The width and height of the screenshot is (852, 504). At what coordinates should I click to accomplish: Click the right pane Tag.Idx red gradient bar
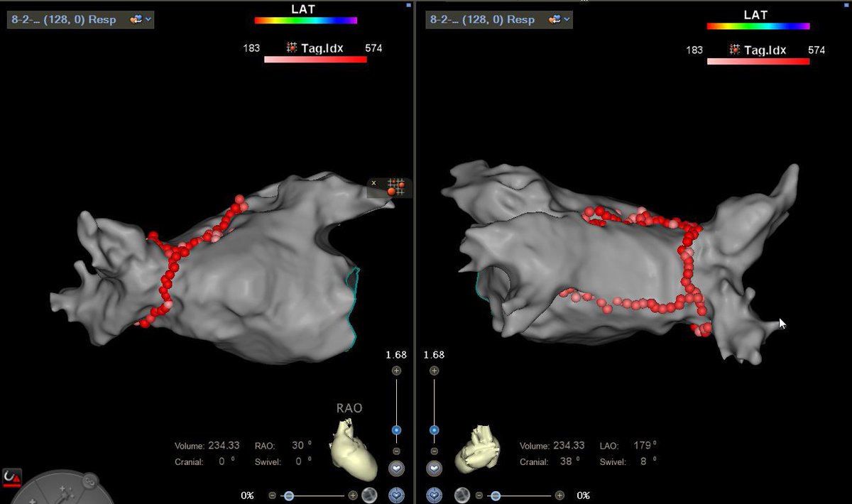[x=758, y=62]
